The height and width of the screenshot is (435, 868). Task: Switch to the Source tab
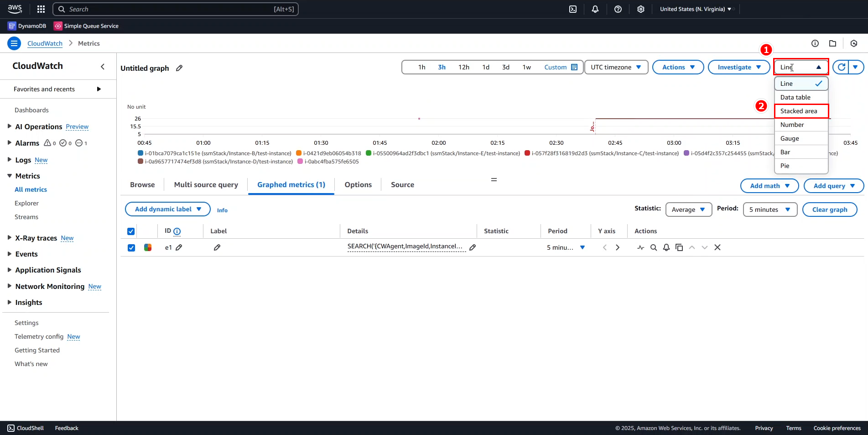[402, 184]
